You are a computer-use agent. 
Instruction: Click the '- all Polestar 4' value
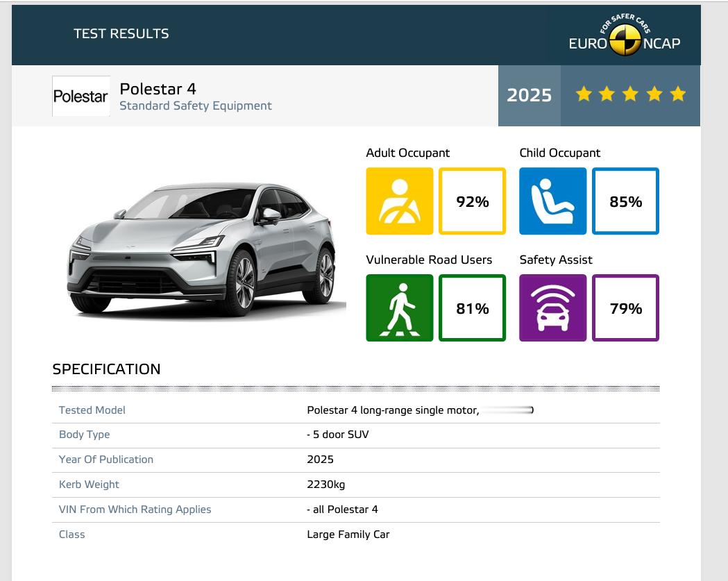point(342,510)
